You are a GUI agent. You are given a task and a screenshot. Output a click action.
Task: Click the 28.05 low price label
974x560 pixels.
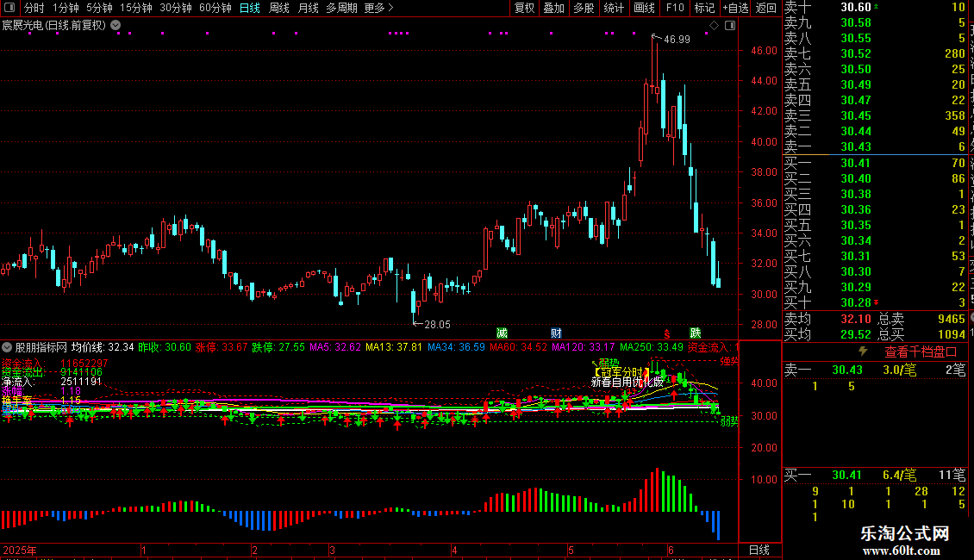[x=437, y=324]
